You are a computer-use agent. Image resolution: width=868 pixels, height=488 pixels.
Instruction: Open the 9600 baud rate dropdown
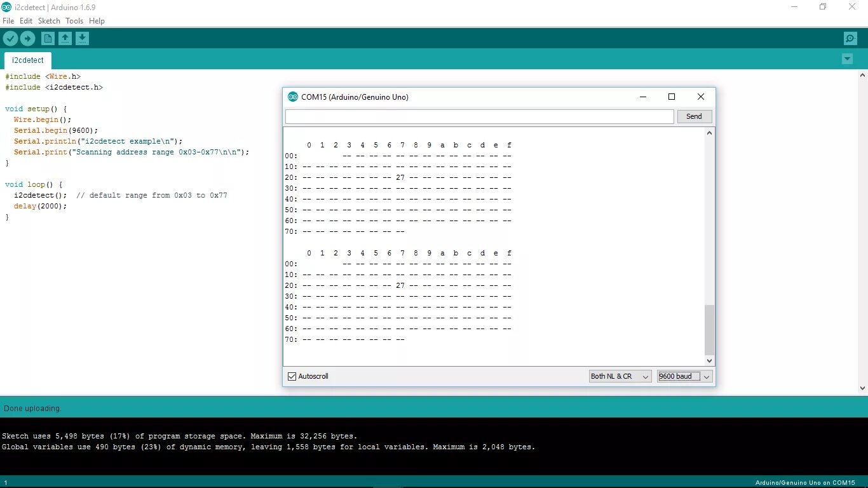684,376
